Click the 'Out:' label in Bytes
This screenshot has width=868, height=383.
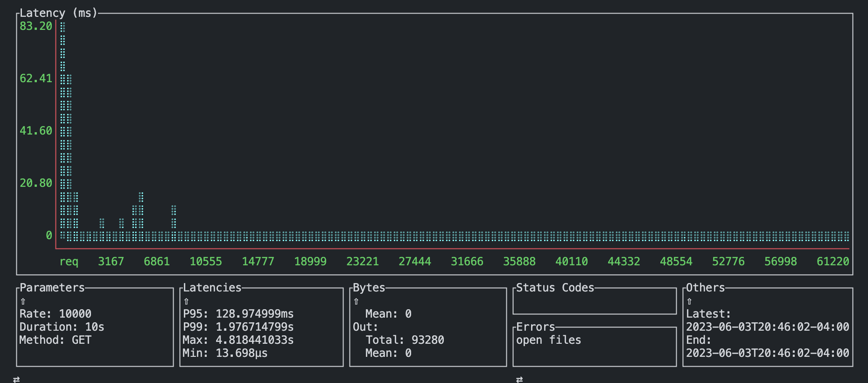pyautogui.click(x=365, y=327)
